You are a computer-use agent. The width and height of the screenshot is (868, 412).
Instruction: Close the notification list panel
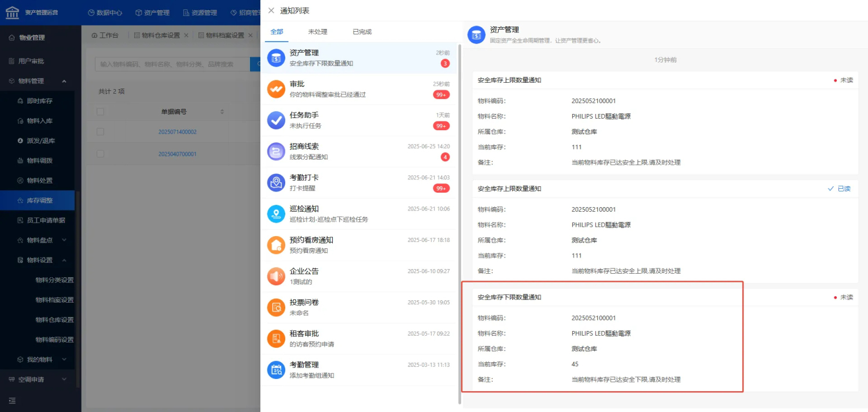pyautogui.click(x=271, y=10)
